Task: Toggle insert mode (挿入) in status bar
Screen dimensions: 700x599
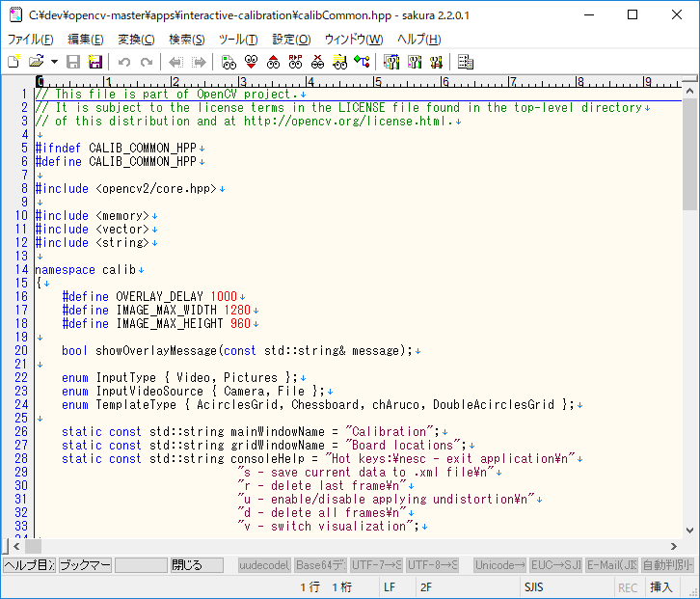Action: [661, 586]
